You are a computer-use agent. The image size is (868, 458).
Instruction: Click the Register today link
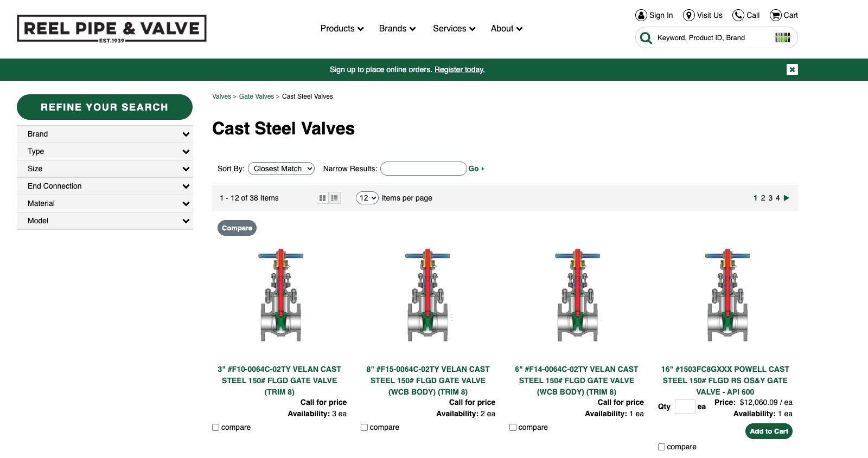[459, 69]
